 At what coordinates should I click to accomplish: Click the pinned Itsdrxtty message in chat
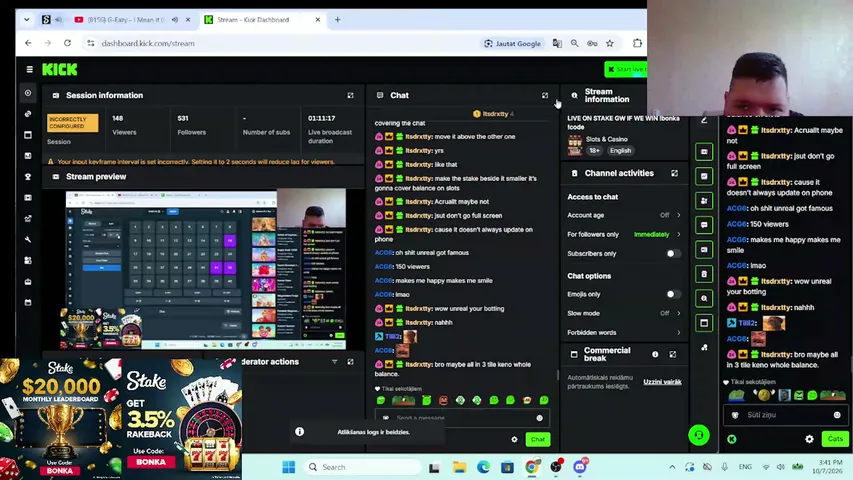click(x=494, y=114)
